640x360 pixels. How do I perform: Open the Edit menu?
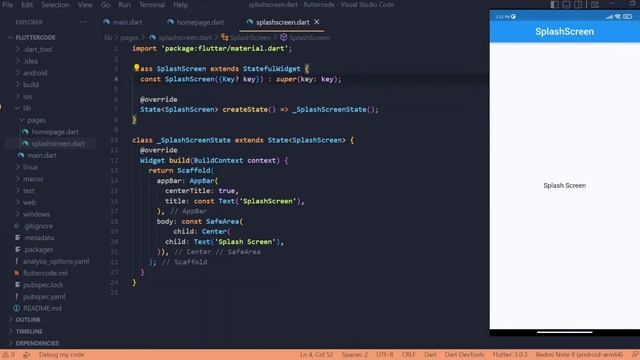(27, 5)
